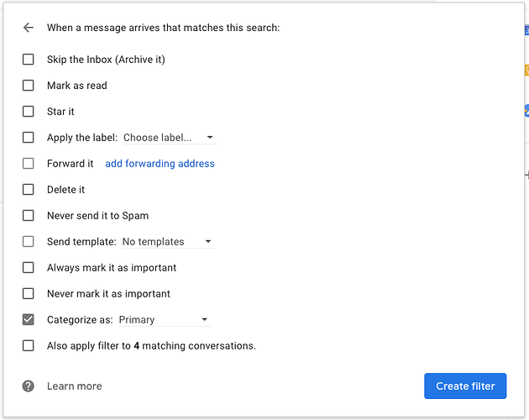The image size is (529, 420).
Task: Enable Never send it to Spam
Action: [29, 216]
